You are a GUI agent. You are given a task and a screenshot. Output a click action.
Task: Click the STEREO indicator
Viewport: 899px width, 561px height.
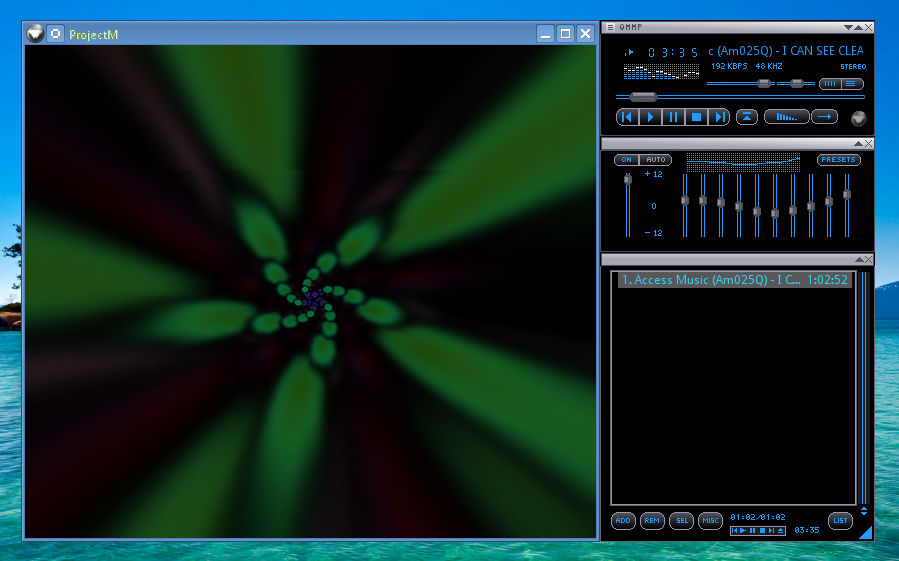[x=853, y=67]
